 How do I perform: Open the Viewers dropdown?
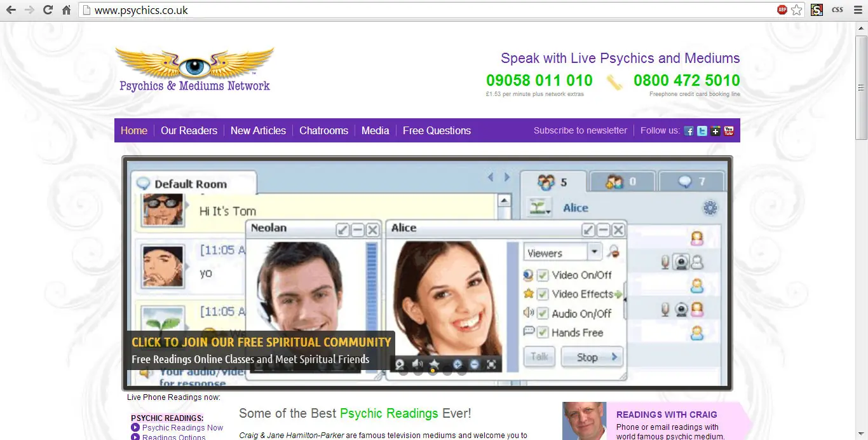pos(563,252)
